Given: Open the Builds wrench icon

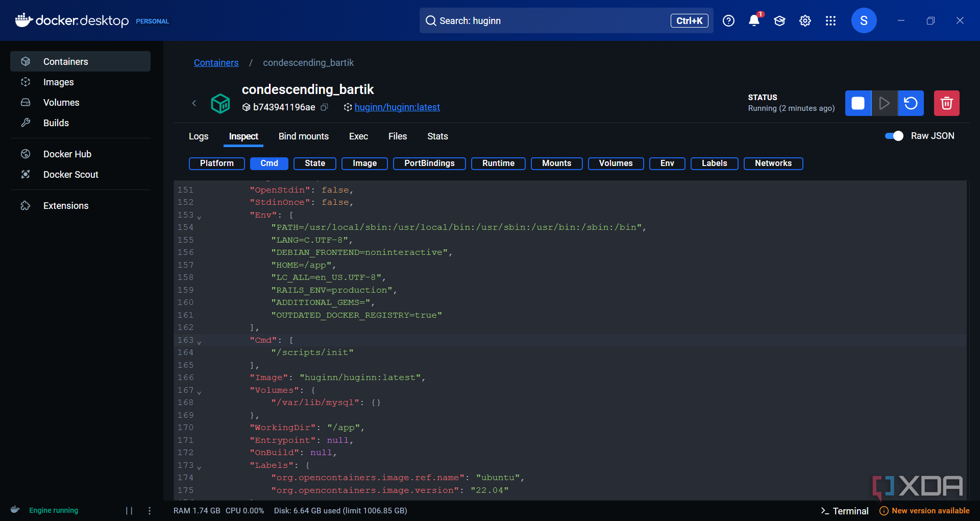Looking at the screenshot, I should 26,123.
